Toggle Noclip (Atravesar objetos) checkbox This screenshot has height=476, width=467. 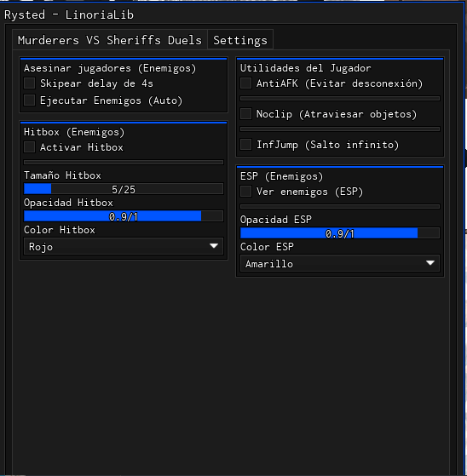coord(245,114)
